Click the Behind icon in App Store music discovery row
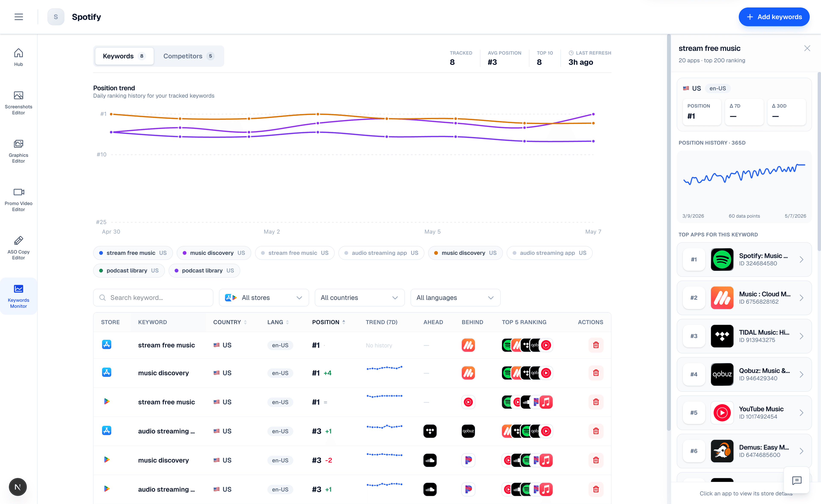This screenshot has height=504, width=821. click(468, 373)
